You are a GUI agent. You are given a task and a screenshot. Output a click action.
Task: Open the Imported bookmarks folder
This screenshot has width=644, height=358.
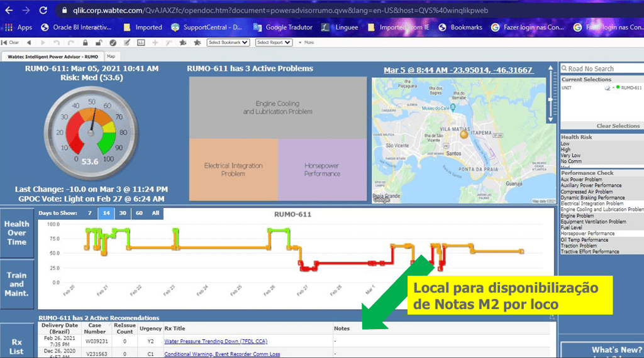coord(143,27)
